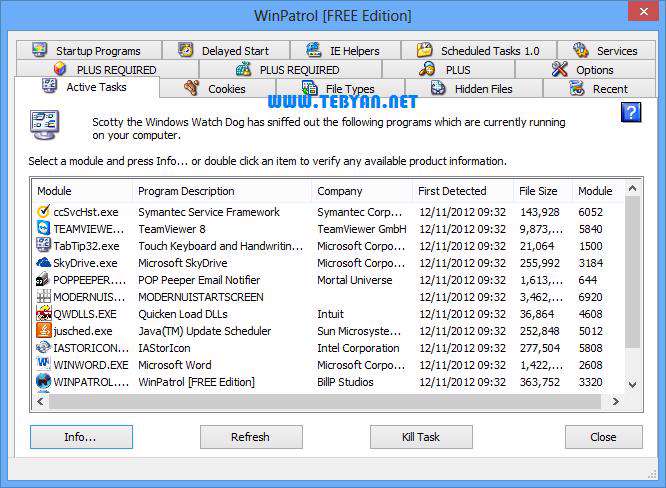Click the Quicken QWDLLS.EXE icon
The height and width of the screenshot is (488, 666).
(x=43, y=313)
